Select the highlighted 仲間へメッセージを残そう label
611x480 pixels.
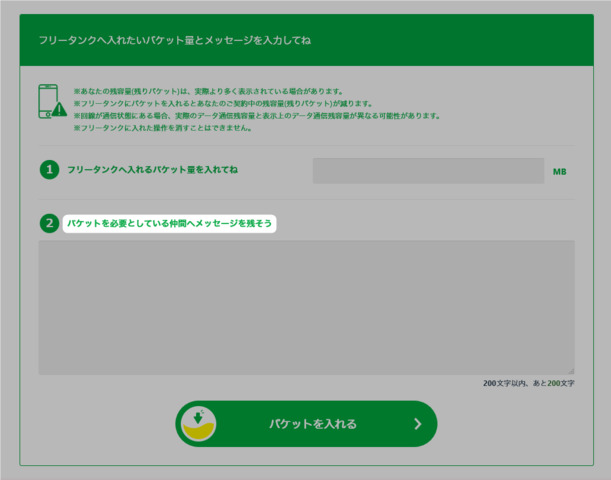click(169, 223)
